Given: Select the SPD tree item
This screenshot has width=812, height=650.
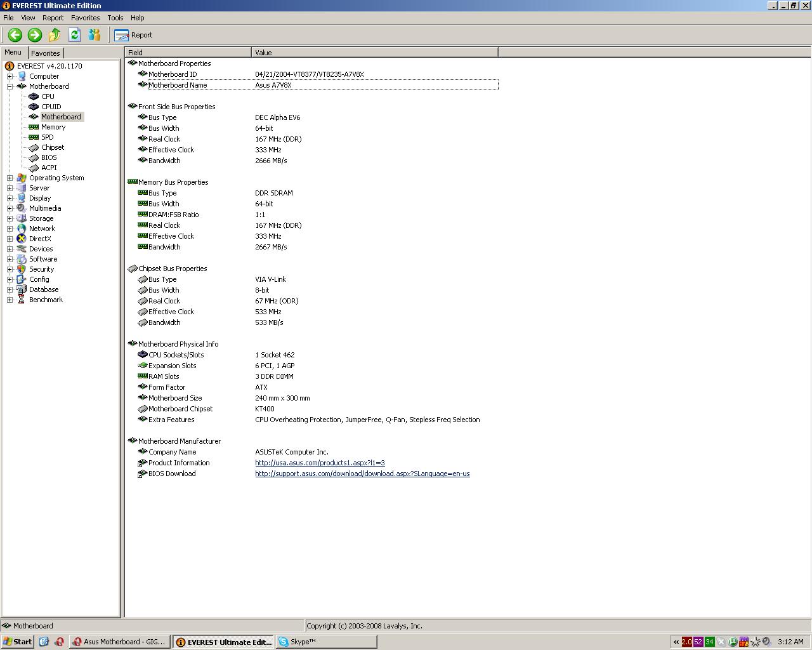Looking at the screenshot, I should point(47,137).
